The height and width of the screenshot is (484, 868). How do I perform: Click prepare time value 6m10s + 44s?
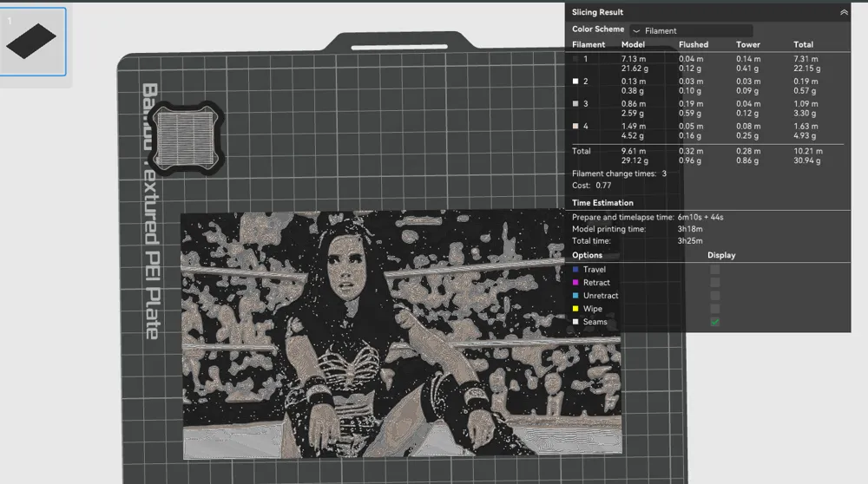pyautogui.click(x=700, y=218)
